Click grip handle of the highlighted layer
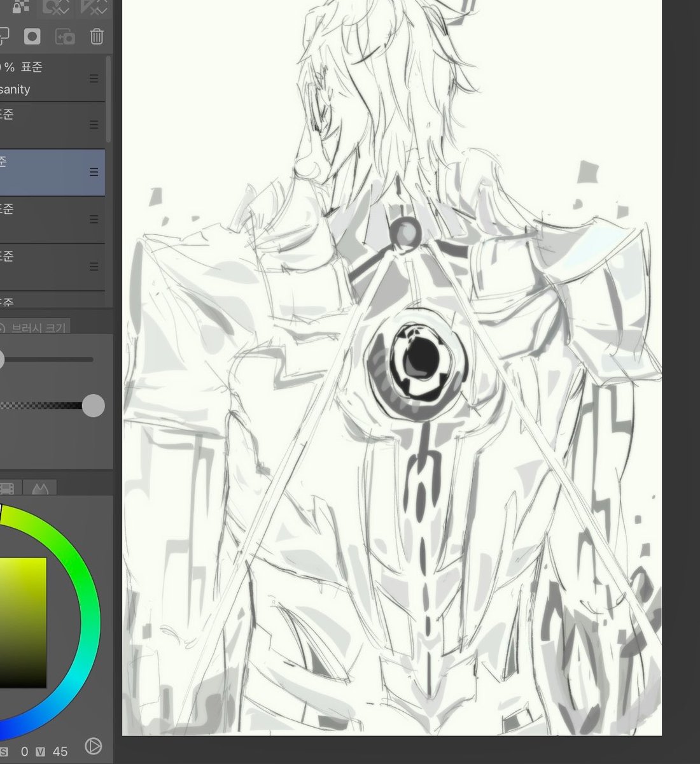 tap(94, 172)
